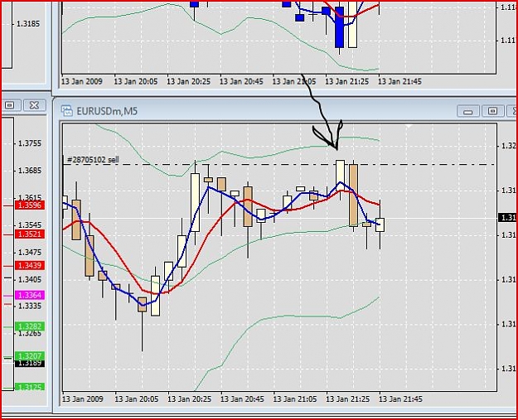Viewport: 518px width, 420px height.
Task: Click the 1.3335 axis price value
Action: coord(30,306)
